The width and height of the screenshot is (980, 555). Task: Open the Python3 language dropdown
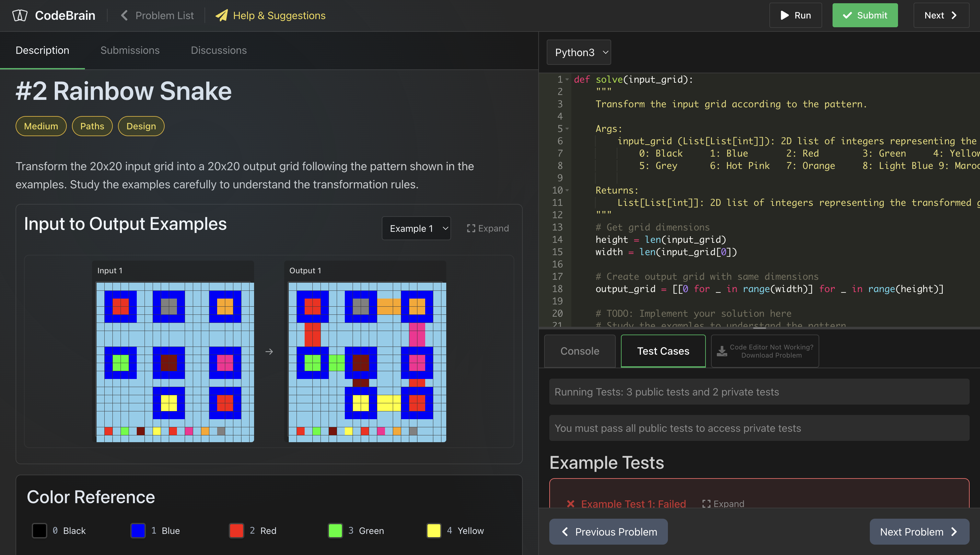pyautogui.click(x=579, y=52)
